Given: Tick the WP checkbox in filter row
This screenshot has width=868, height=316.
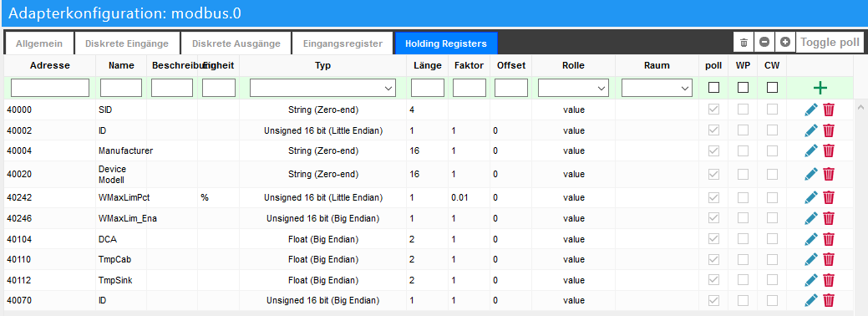Looking at the screenshot, I should [x=743, y=88].
